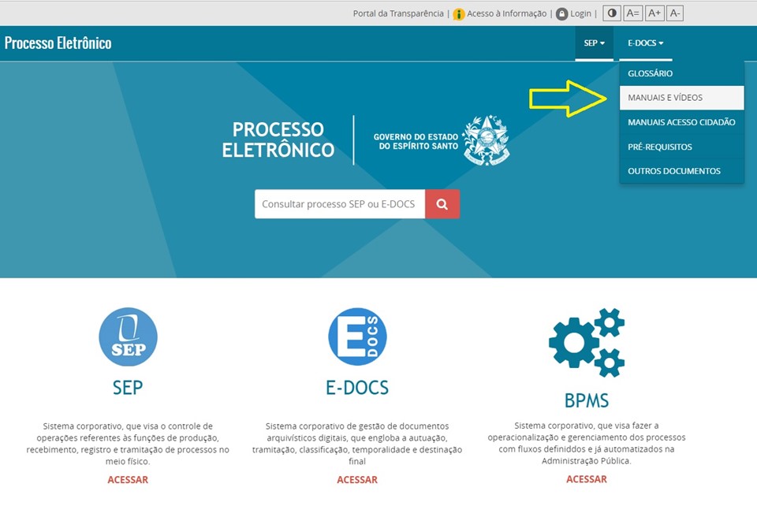757x532 pixels.
Task: Select Pré-Requisitos menu item
Action: click(x=681, y=147)
